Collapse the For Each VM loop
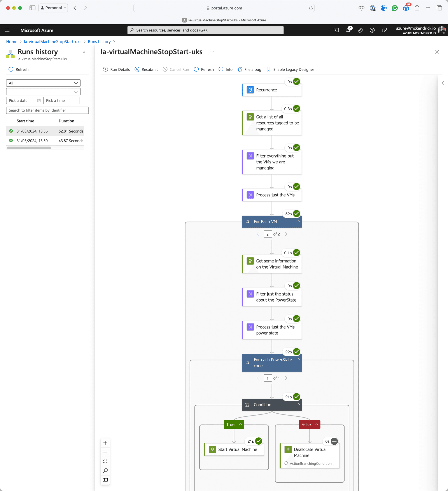448x491 pixels. click(298, 221)
